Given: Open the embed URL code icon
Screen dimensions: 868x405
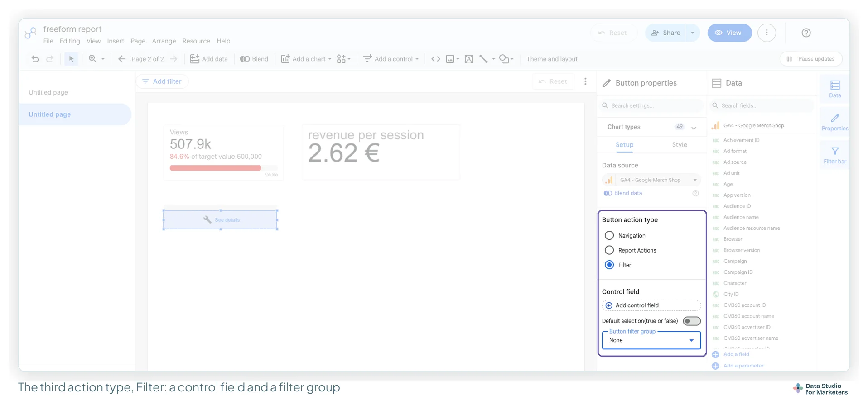Looking at the screenshot, I should 436,59.
